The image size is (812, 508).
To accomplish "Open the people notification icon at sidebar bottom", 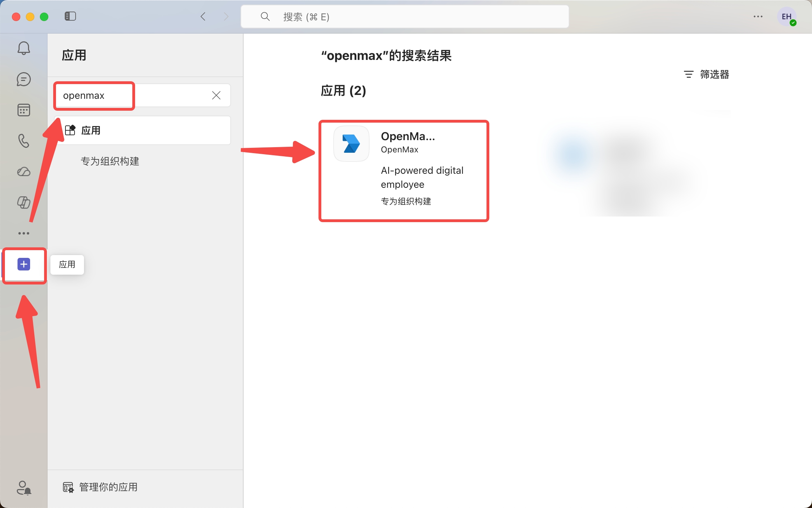I will coord(24,488).
